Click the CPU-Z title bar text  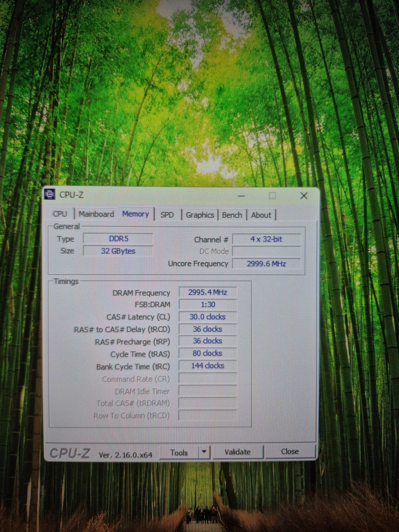[71, 195]
